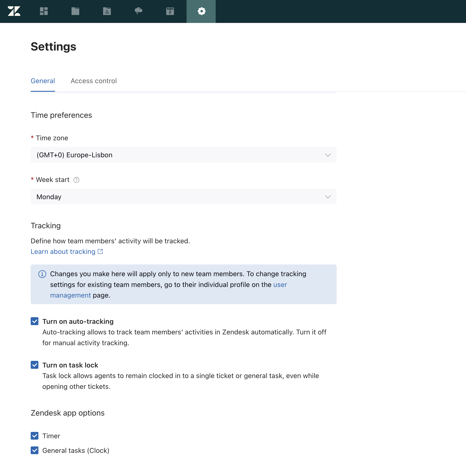Open the user profile folder icon
The height and width of the screenshot is (476, 466).
(107, 11)
